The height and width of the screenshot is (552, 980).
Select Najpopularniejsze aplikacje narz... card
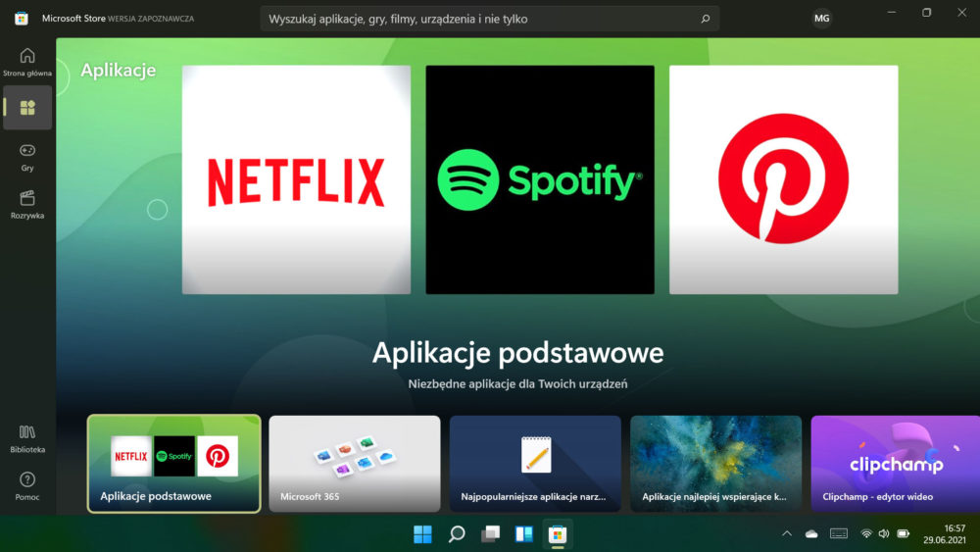535,464
